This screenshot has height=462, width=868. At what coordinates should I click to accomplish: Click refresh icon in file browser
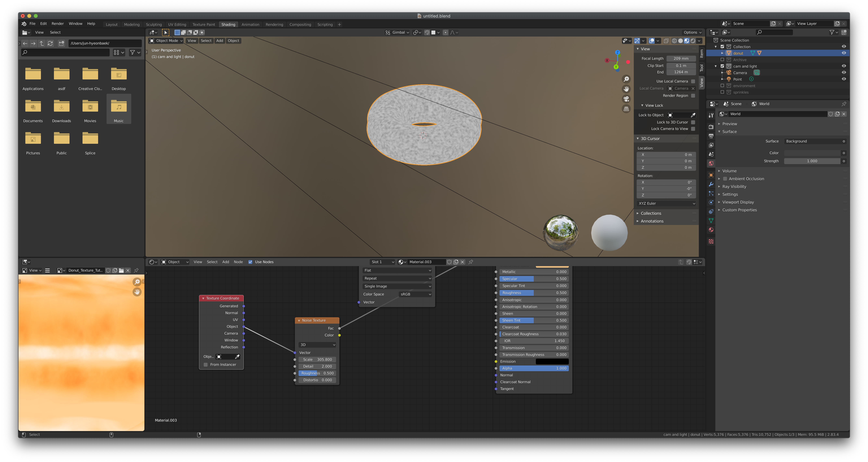(x=50, y=43)
